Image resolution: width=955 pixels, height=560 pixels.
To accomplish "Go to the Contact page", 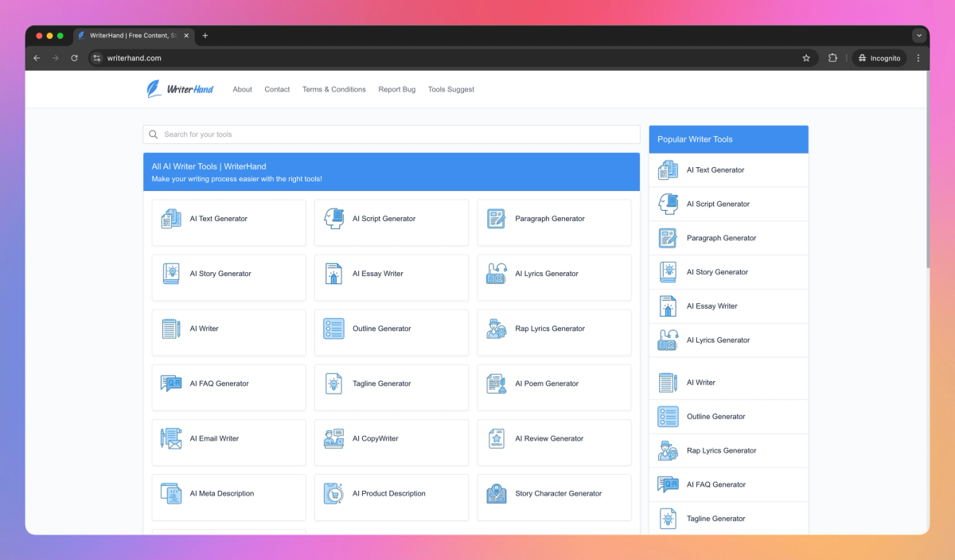I will click(x=277, y=90).
